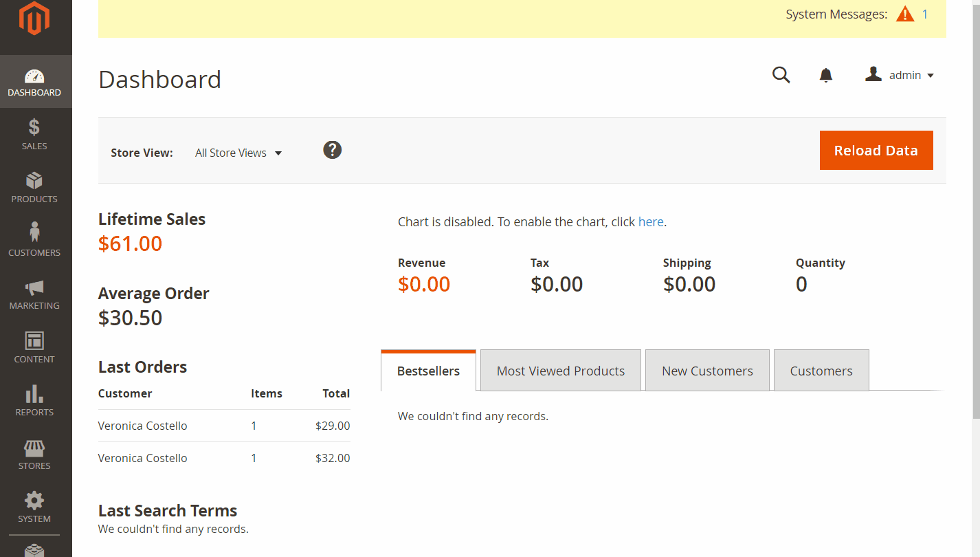Screen dimensions: 980x557
Task: Open the notifications bell
Action: pos(826,75)
